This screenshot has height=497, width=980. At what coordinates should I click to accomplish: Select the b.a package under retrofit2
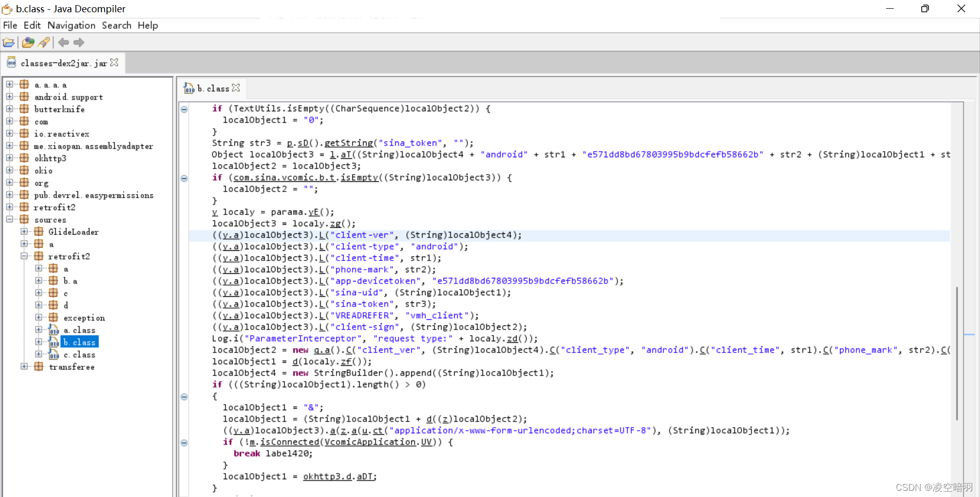coord(70,281)
